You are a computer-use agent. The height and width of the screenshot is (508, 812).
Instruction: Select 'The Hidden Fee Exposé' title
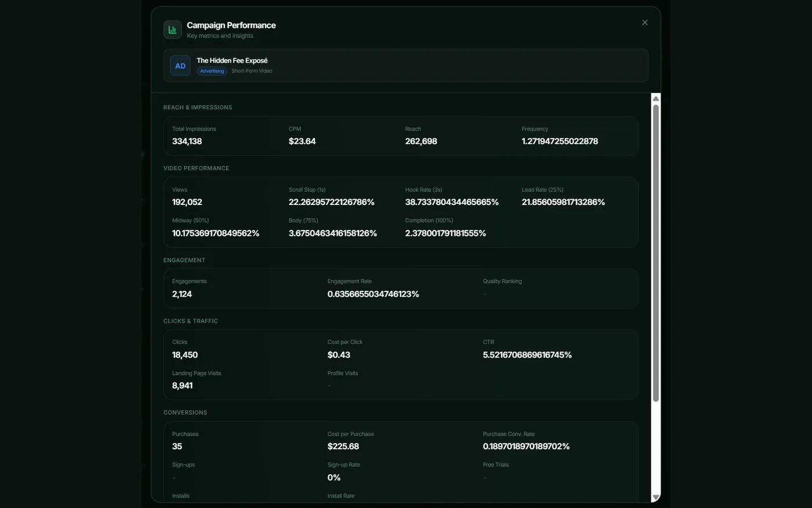232,60
